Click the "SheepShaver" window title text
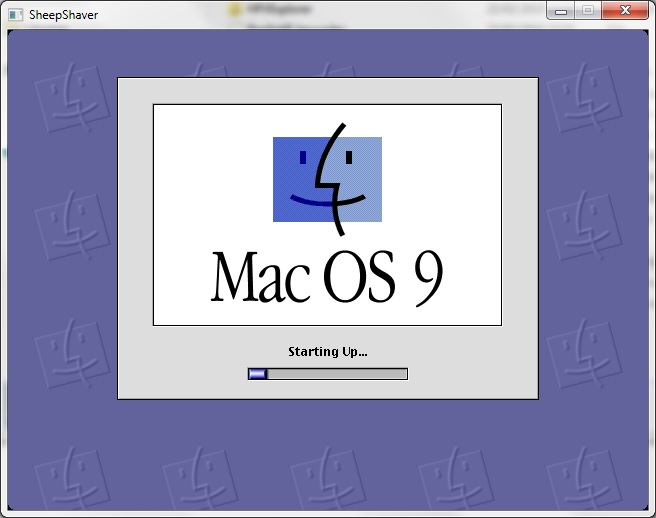 pos(64,15)
